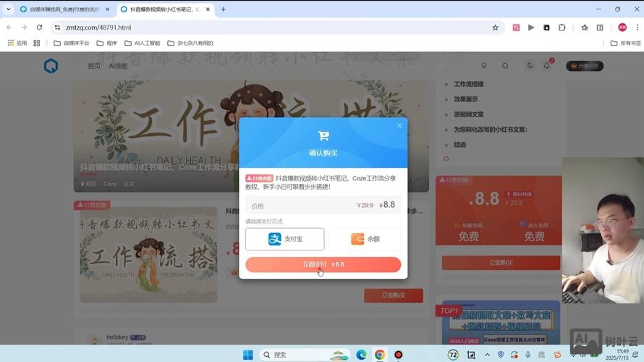Click the black square extension icon

(x=546, y=28)
